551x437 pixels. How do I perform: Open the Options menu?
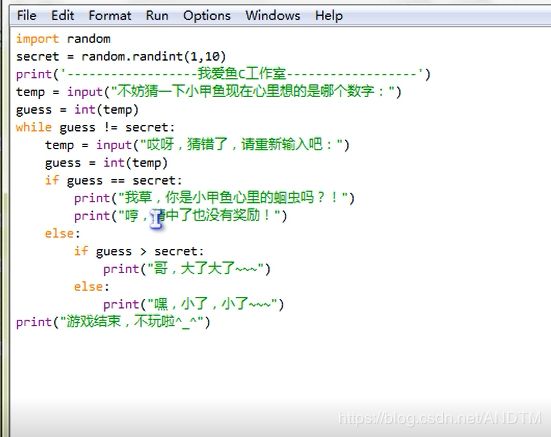pyautogui.click(x=207, y=15)
